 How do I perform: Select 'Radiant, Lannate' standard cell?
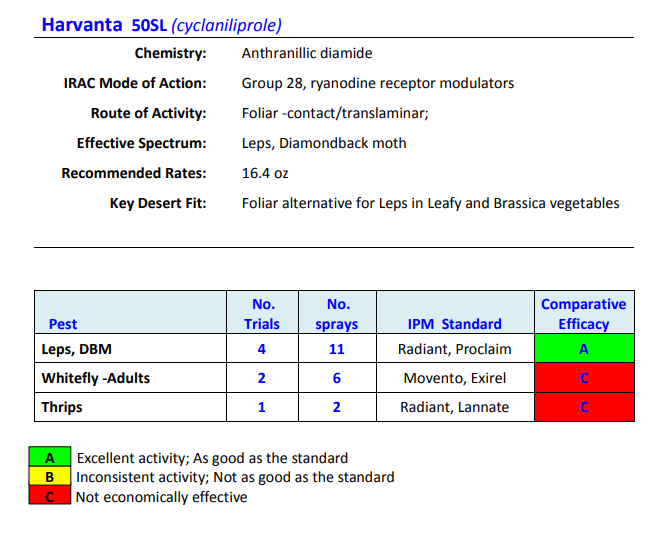click(x=455, y=407)
